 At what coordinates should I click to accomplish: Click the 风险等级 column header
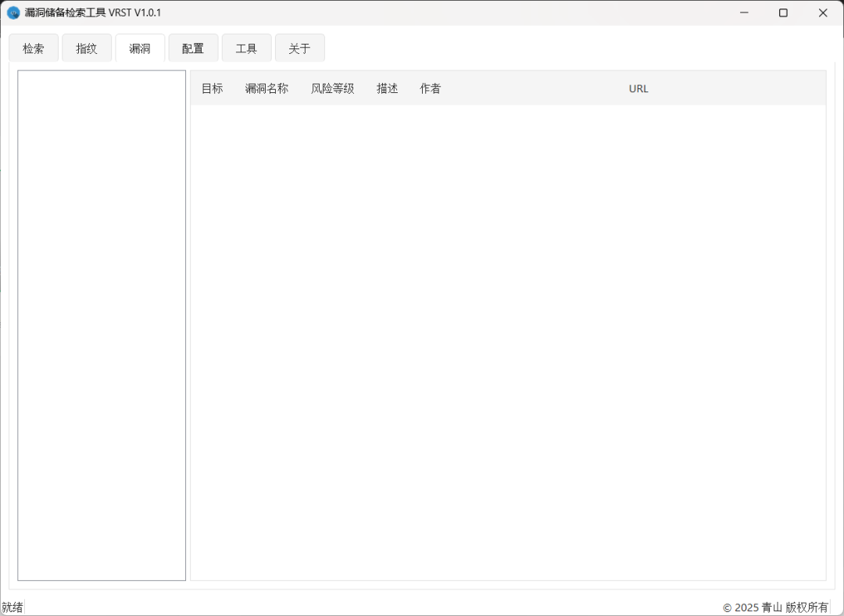click(333, 88)
